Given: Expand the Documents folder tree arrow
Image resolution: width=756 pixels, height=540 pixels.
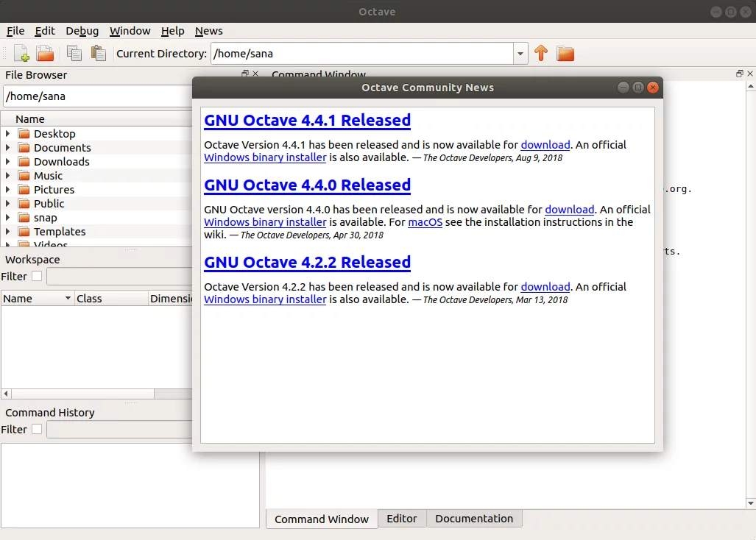Looking at the screenshot, I should click(x=7, y=147).
